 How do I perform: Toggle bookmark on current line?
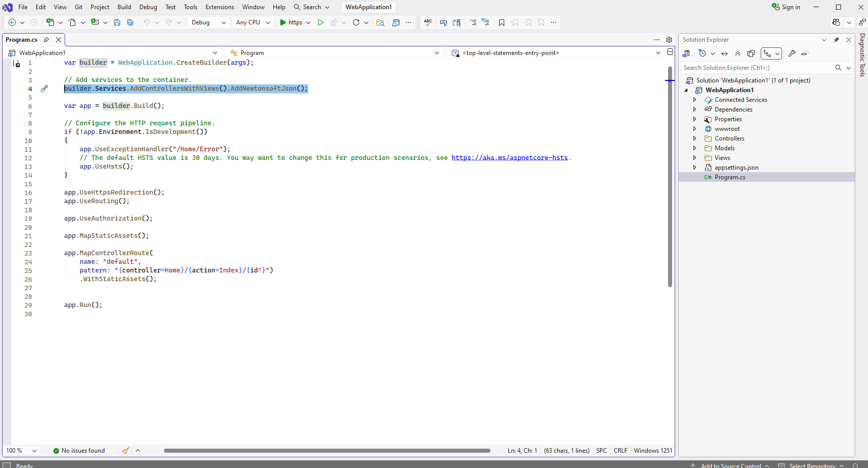(x=502, y=22)
